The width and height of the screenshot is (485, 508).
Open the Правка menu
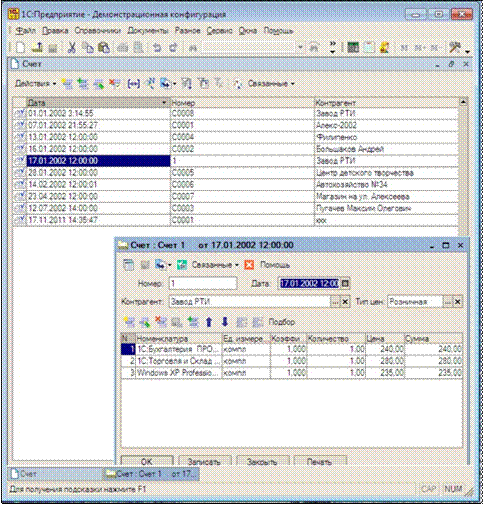[55, 31]
